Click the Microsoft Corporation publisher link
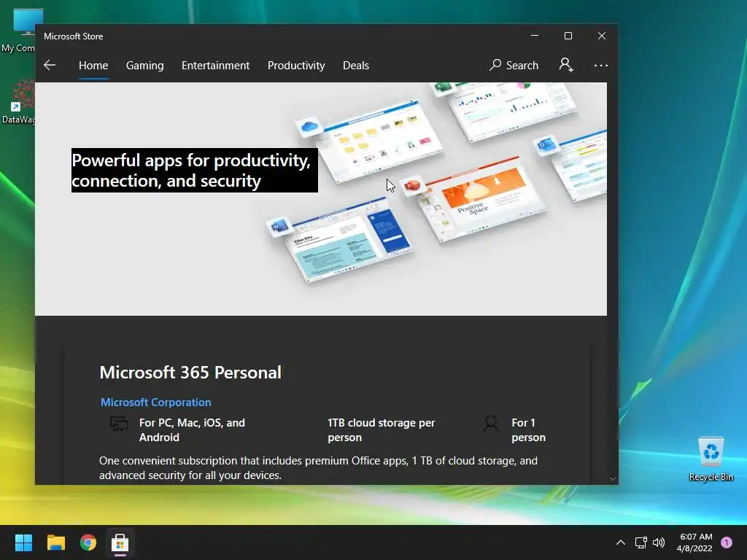The height and width of the screenshot is (560, 747). [x=156, y=402]
